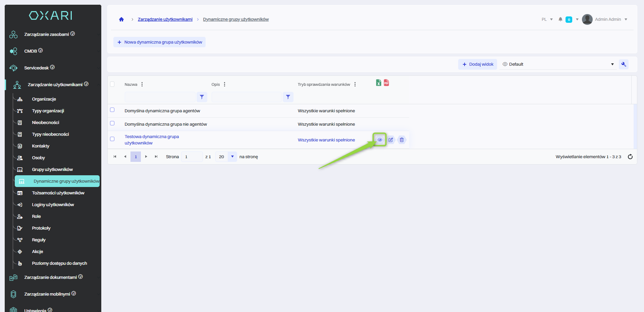
Task: Refresh the table with reload icon
Action: pos(630,157)
